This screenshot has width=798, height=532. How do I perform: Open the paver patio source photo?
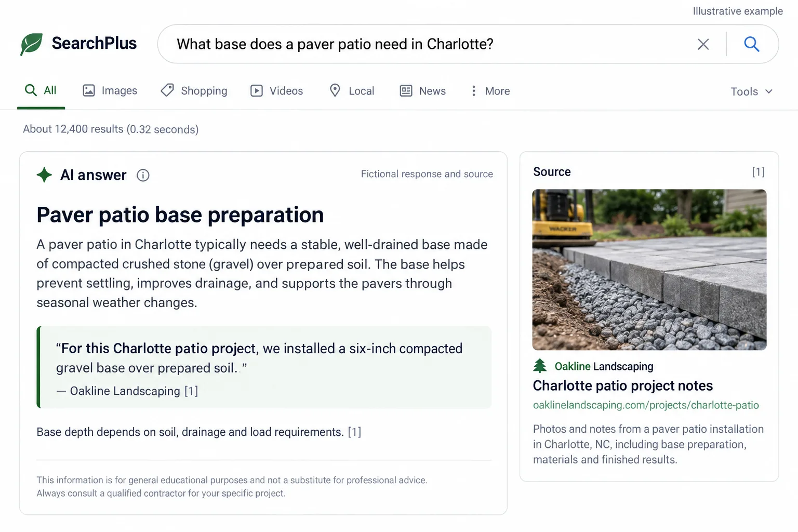649,270
